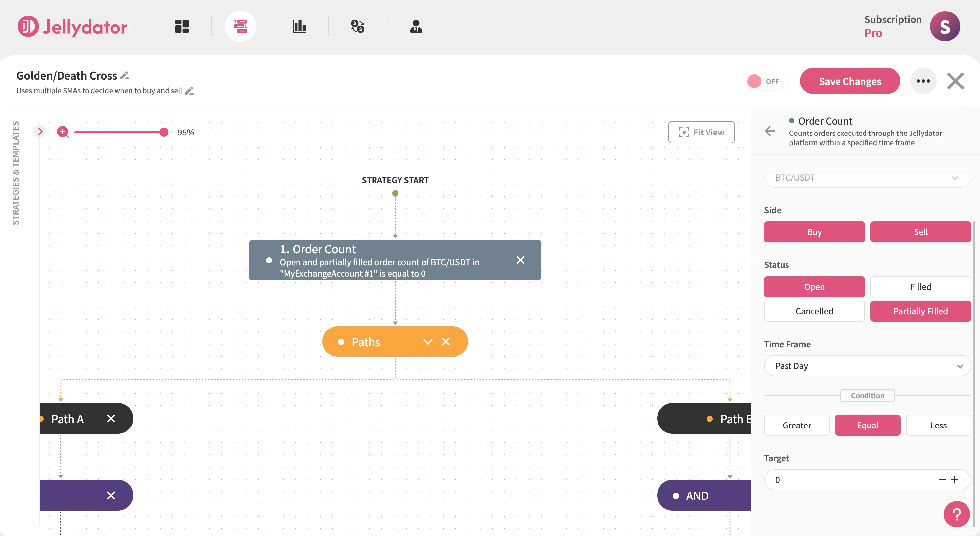Toggle the Cancelled status
980x536 pixels.
[814, 311]
